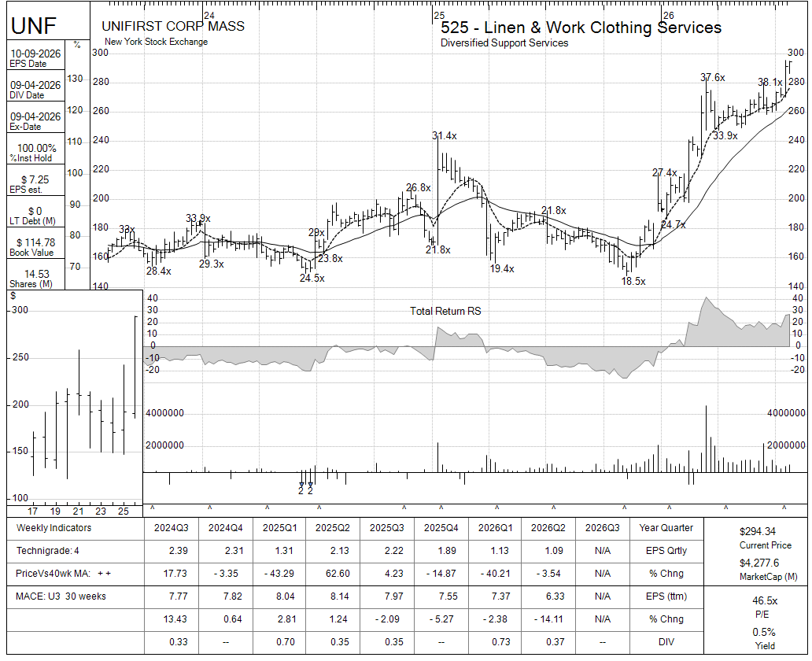Screen dimensions: 812x661
Task: Click the 24.7x P/E label
Action: tap(674, 225)
